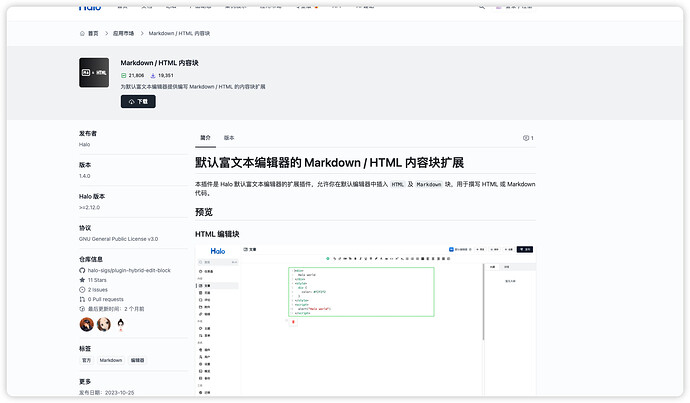The image size is (690, 403).
Task: Click the pull request icon next to 0 Pull requests
Action: [x=82, y=300]
